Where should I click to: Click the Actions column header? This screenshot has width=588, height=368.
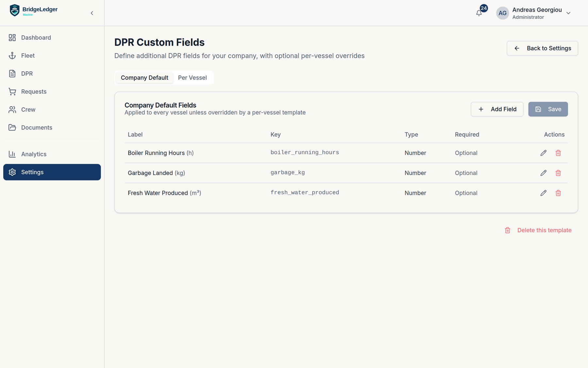click(554, 134)
